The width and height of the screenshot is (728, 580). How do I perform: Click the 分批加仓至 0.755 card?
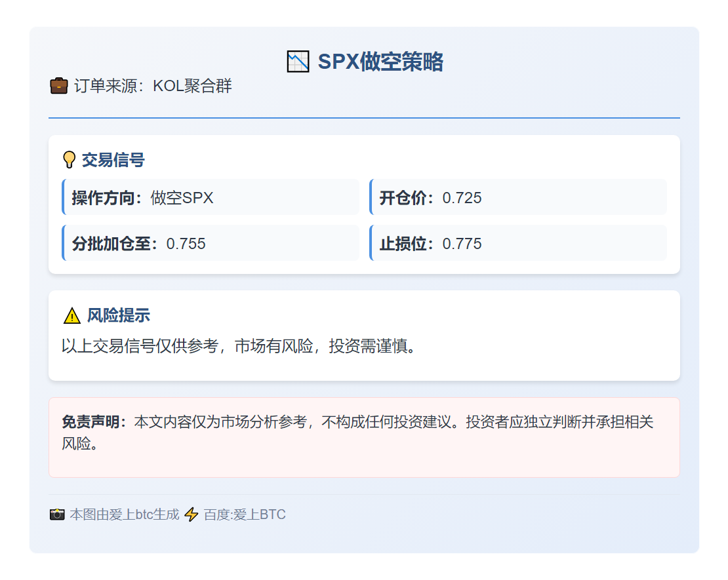click(210, 243)
